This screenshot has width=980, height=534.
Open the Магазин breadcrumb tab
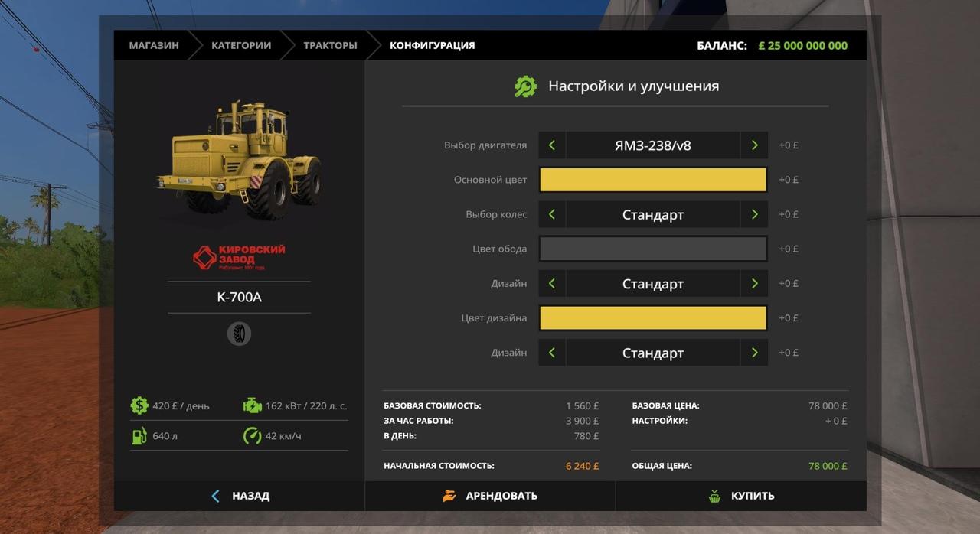pyautogui.click(x=154, y=45)
